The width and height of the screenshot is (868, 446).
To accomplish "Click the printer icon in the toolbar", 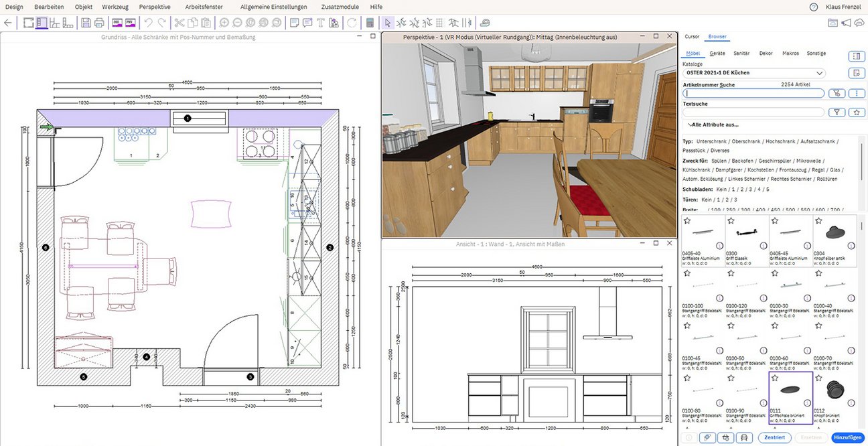I will 99,23.
